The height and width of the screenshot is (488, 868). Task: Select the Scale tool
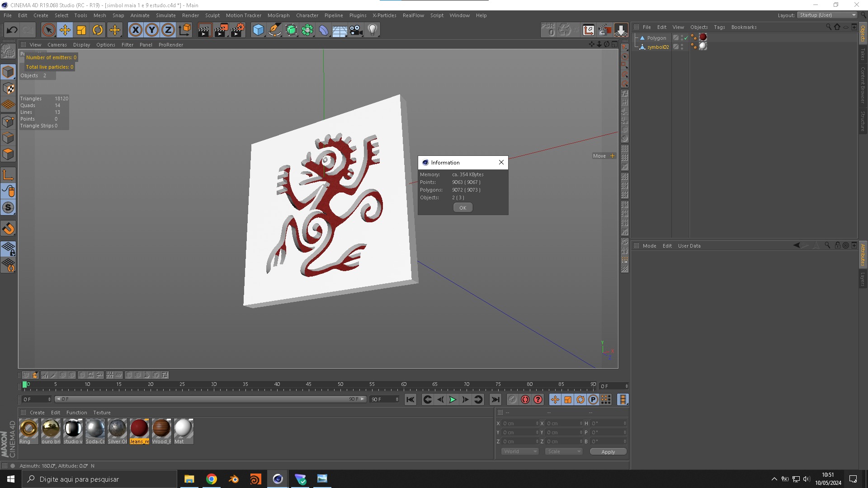click(81, 30)
